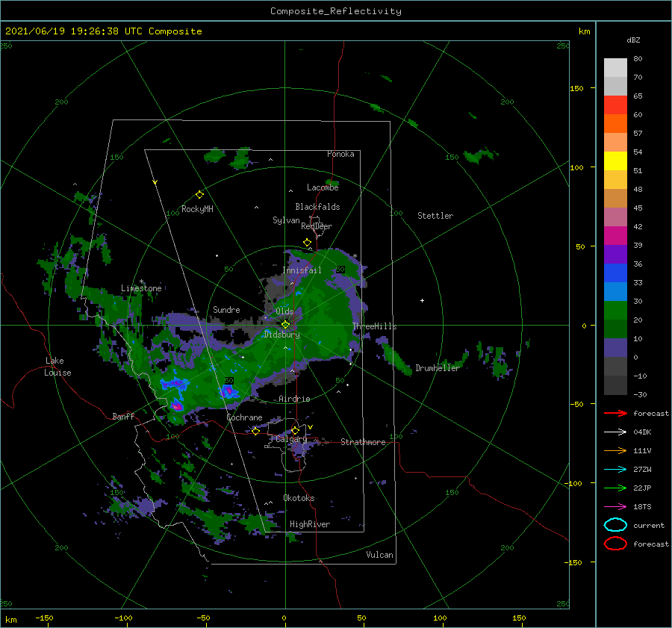Click the Innisfail label
This screenshot has height=628, width=672.
(x=302, y=270)
